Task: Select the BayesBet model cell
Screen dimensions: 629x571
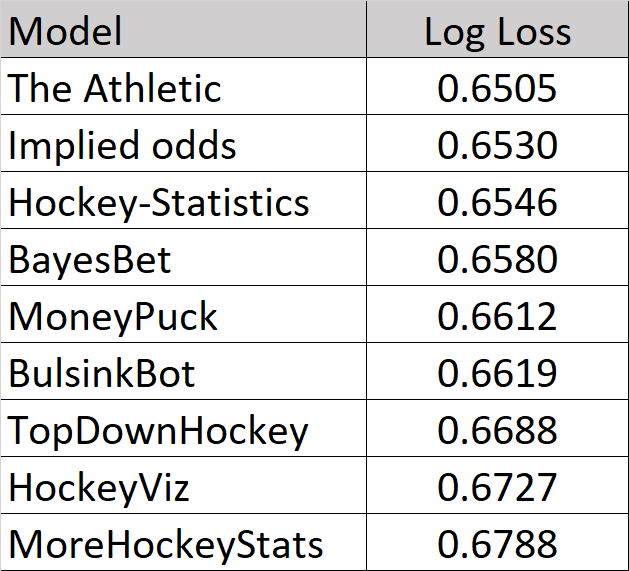Action: coord(185,259)
